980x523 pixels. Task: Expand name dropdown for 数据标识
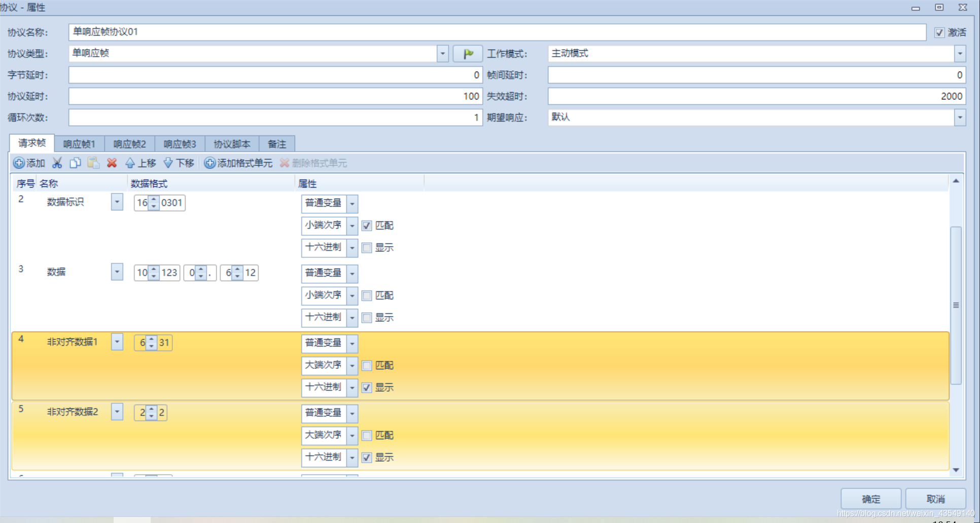point(117,202)
